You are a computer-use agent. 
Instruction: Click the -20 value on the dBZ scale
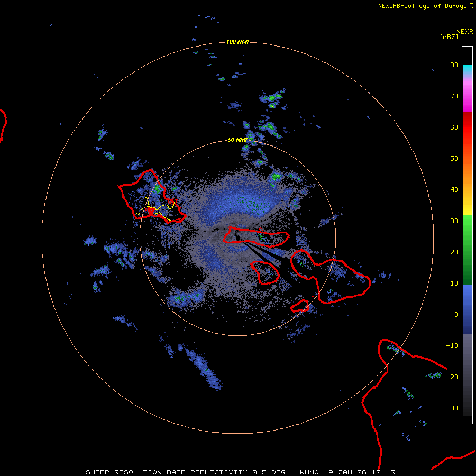(x=452, y=377)
